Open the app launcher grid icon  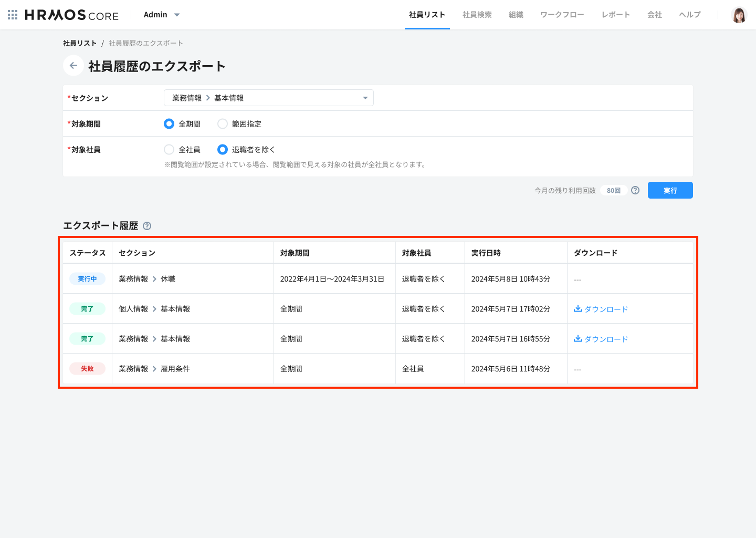12,14
